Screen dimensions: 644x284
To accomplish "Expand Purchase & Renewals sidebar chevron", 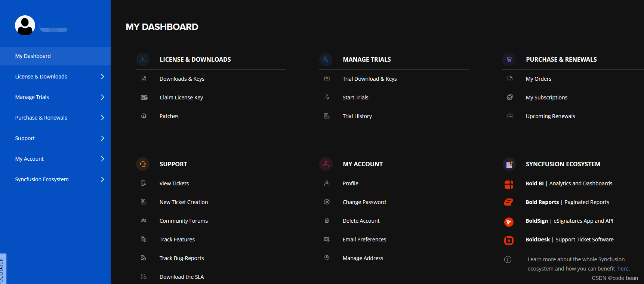I will (x=102, y=118).
